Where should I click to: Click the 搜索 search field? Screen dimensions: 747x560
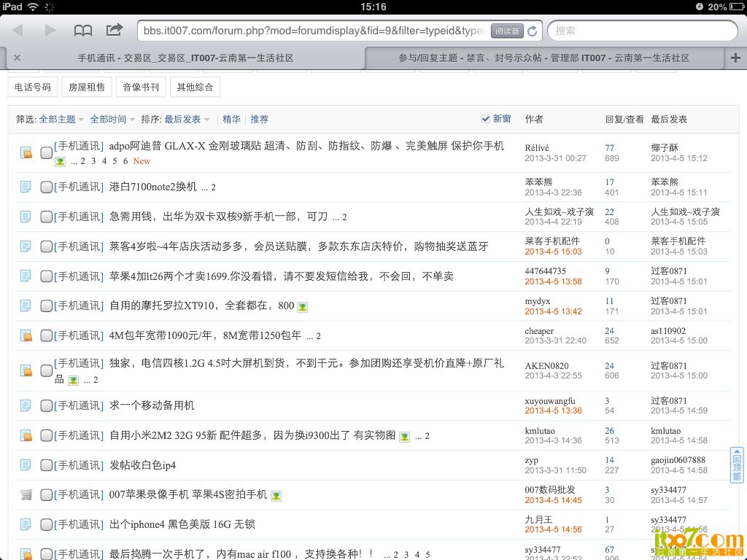click(643, 31)
